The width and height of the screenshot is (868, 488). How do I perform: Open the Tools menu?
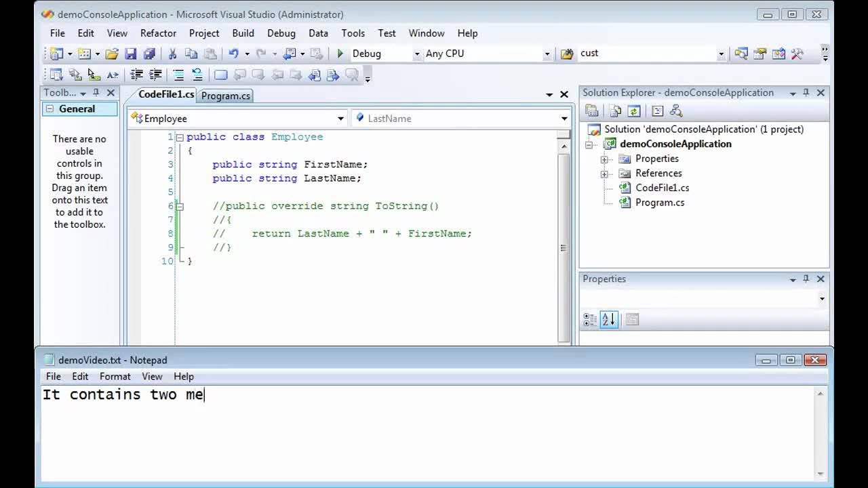[353, 33]
